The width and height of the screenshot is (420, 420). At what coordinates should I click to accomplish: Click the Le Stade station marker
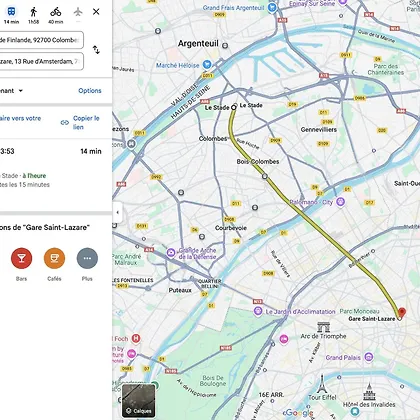pos(234,107)
